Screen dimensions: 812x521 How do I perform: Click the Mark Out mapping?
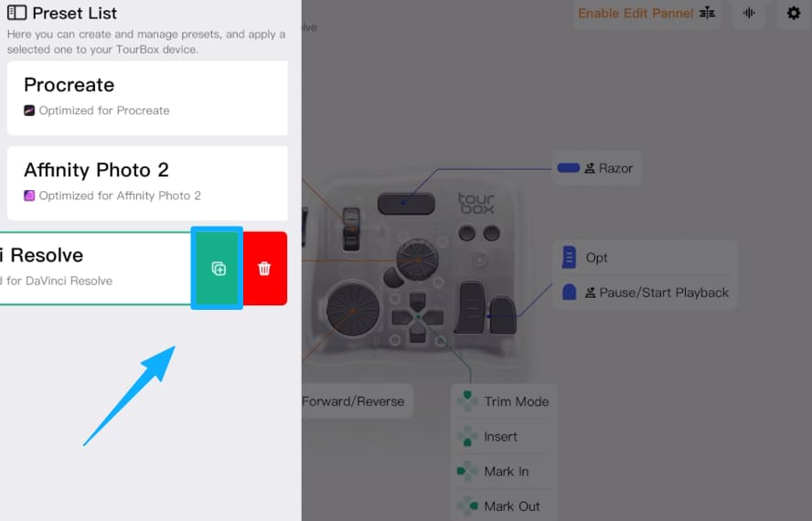pyautogui.click(x=503, y=506)
